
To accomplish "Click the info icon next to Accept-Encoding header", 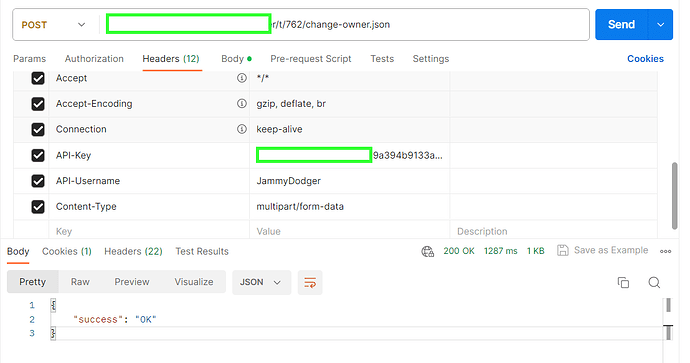I will (242, 103).
